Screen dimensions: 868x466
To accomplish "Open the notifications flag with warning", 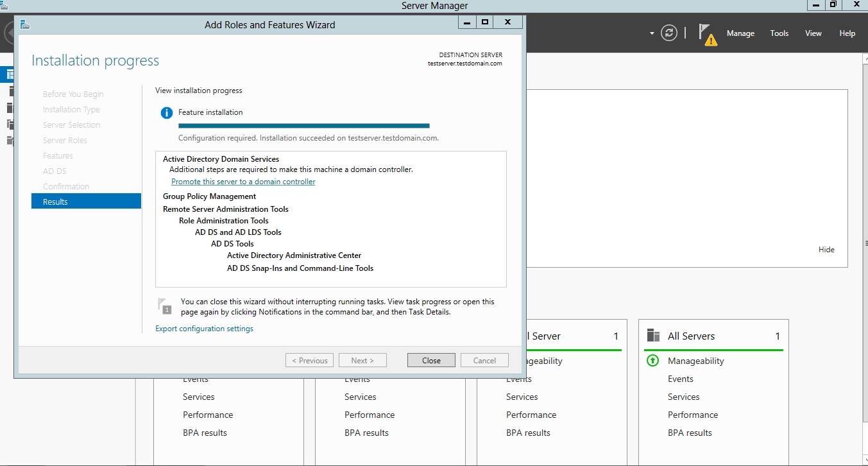I will pyautogui.click(x=708, y=34).
